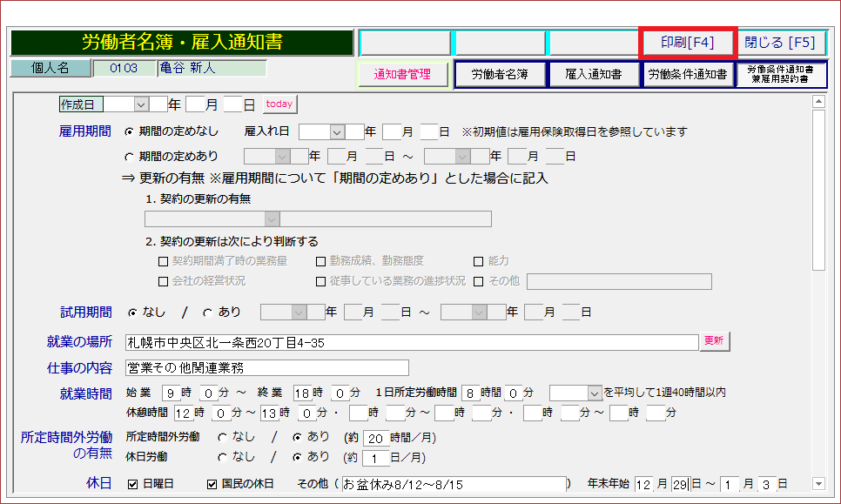Select 試用期間 あり radio option
Viewport: 841px width, 504px height.
pyautogui.click(x=207, y=312)
